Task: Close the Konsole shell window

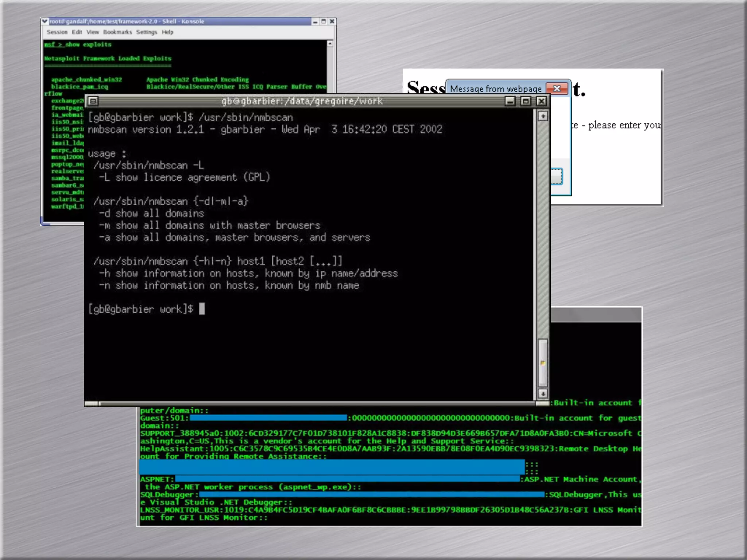Action: (x=332, y=22)
